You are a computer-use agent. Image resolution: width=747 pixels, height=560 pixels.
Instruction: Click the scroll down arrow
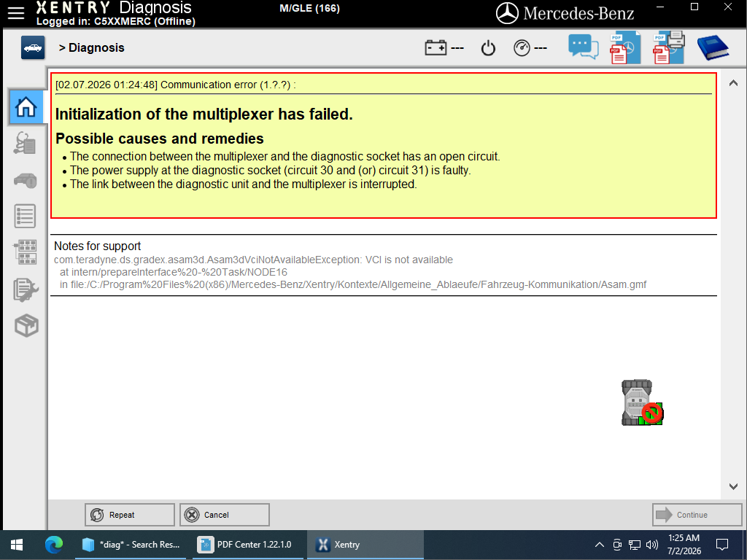click(733, 486)
